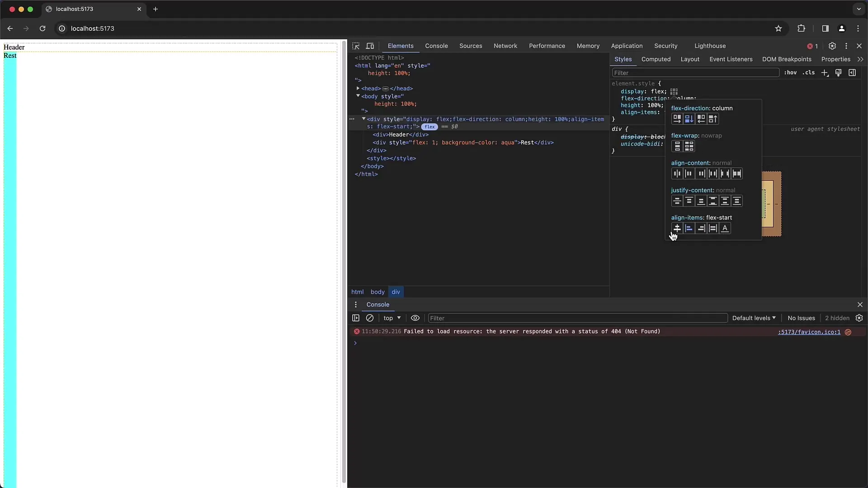Click the device toolbar toggle icon
This screenshot has height=488, width=868.
[370, 46]
